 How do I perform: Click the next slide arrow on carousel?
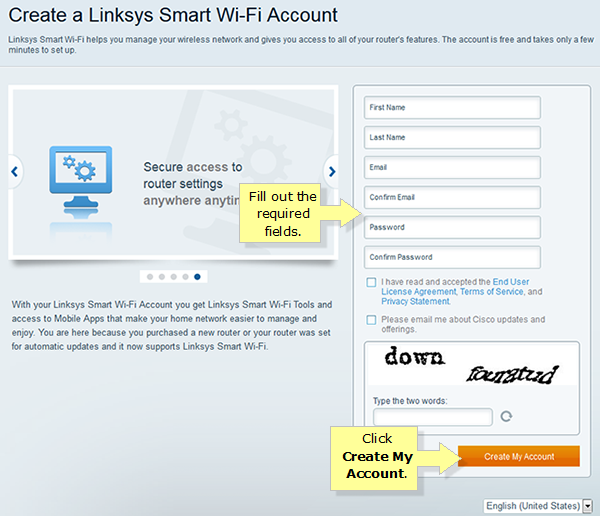(x=332, y=171)
